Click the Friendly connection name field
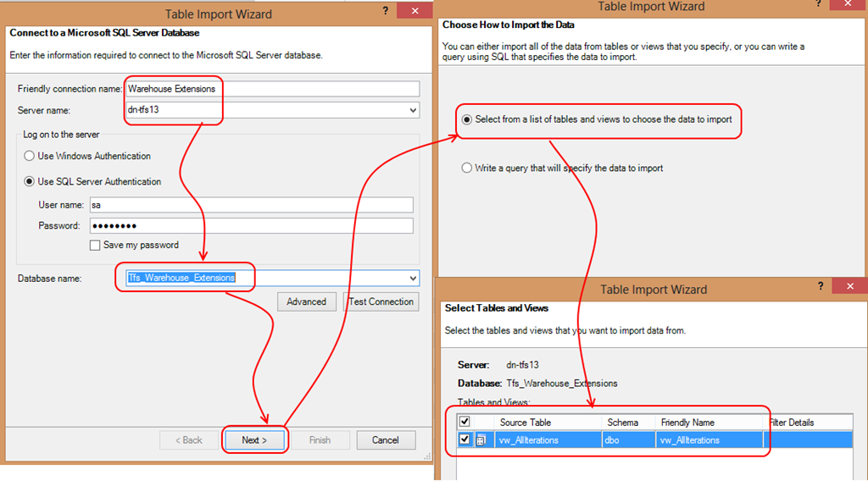Viewport: 868px width, 481px height. click(x=271, y=89)
